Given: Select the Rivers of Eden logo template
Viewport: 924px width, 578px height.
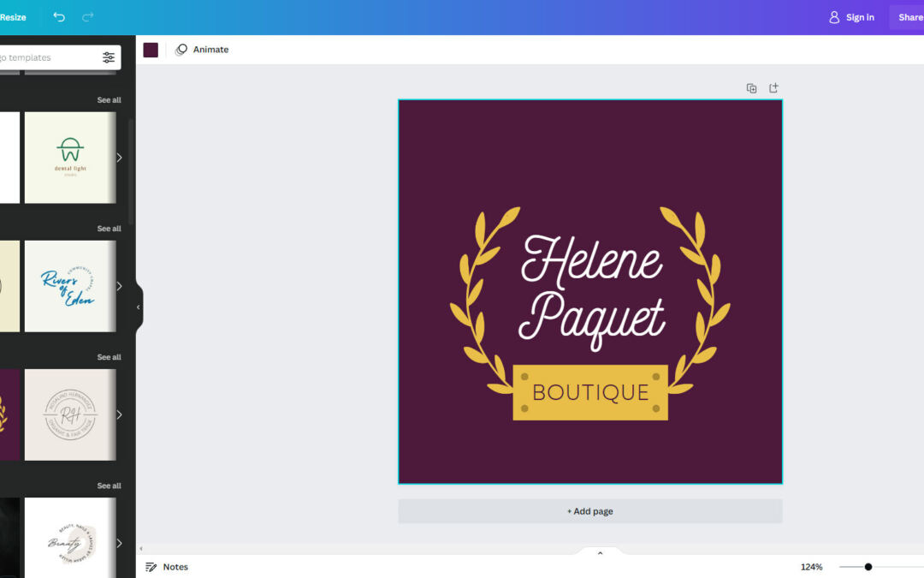Looking at the screenshot, I should 69,286.
